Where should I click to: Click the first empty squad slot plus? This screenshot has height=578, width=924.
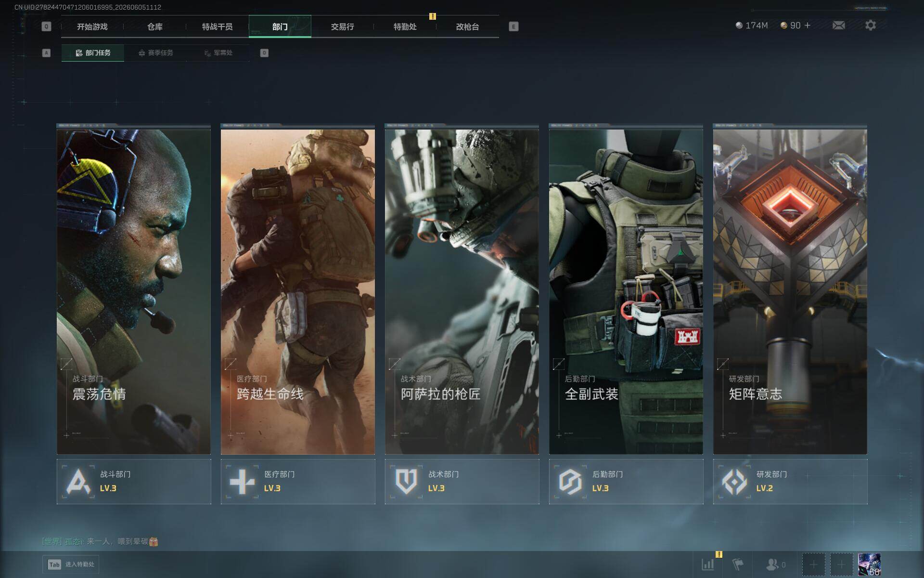click(x=814, y=564)
